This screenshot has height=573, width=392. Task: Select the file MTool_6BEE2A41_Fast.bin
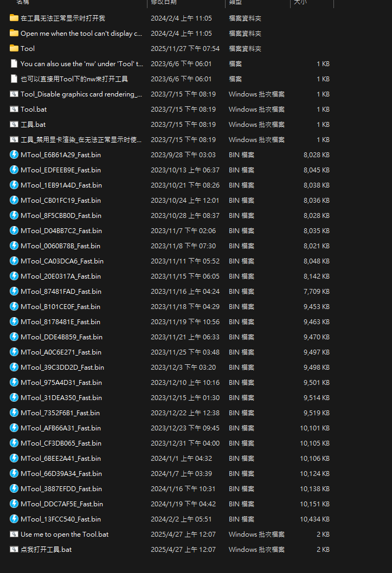point(61,458)
